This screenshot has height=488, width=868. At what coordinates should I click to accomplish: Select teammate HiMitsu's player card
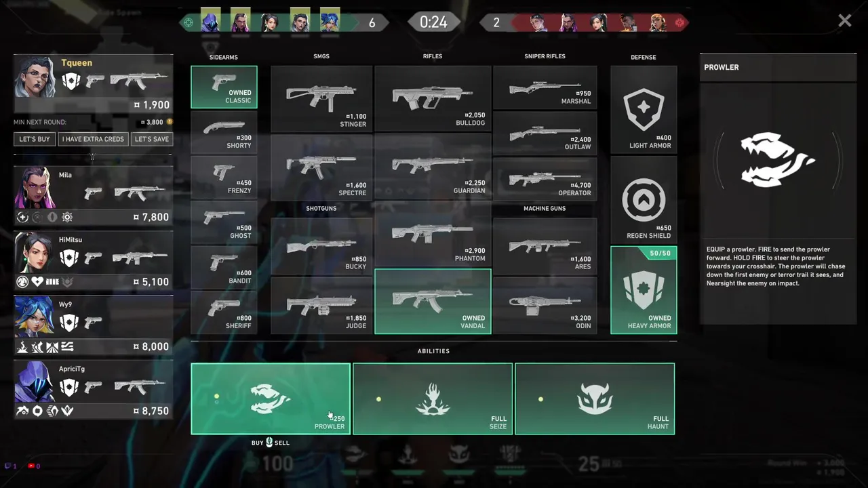click(93, 261)
